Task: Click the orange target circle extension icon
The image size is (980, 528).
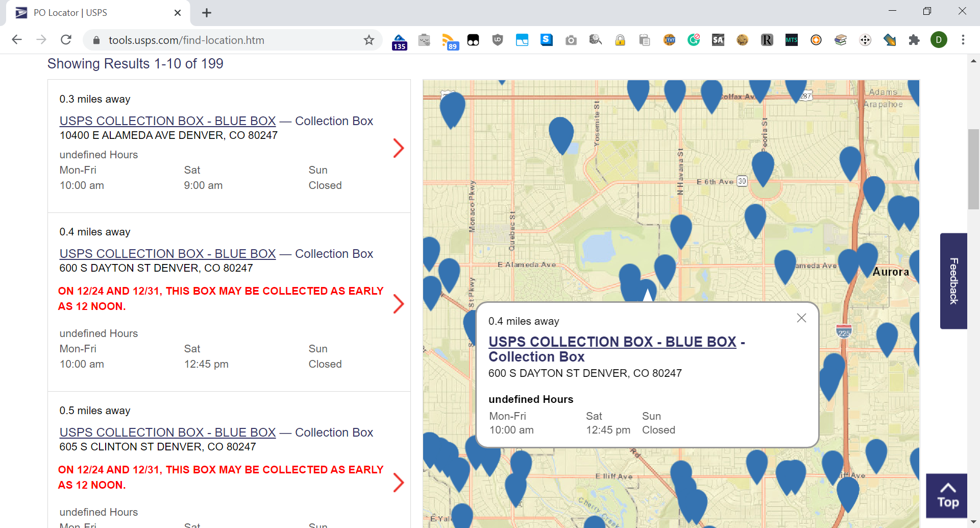Action: tap(816, 40)
